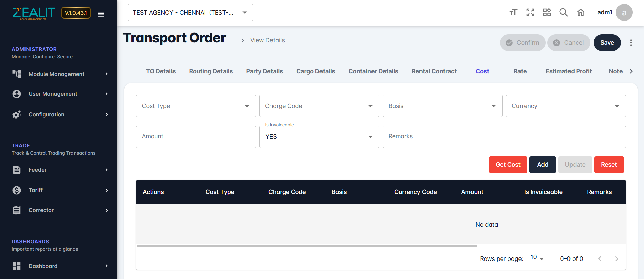Open the Currency dropdown
644x279 pixels.
click(x=565, y=106)
